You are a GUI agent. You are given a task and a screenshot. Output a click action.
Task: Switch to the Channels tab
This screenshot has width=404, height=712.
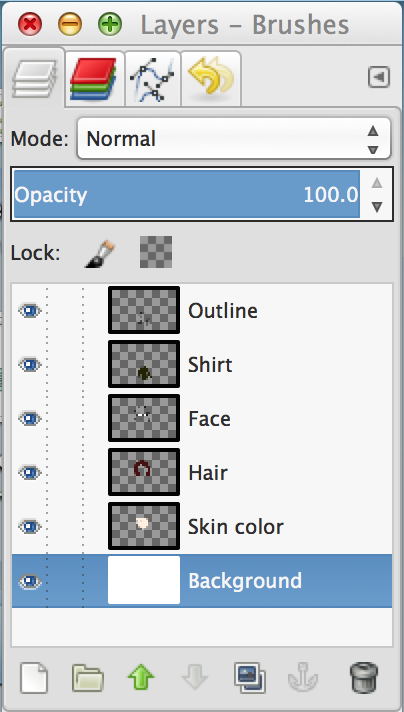tap(94, 78)
